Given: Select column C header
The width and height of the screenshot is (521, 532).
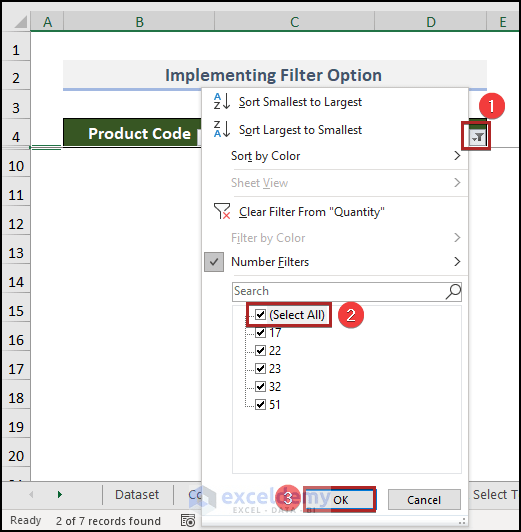Looking at the screenshot, I should 294,22.
